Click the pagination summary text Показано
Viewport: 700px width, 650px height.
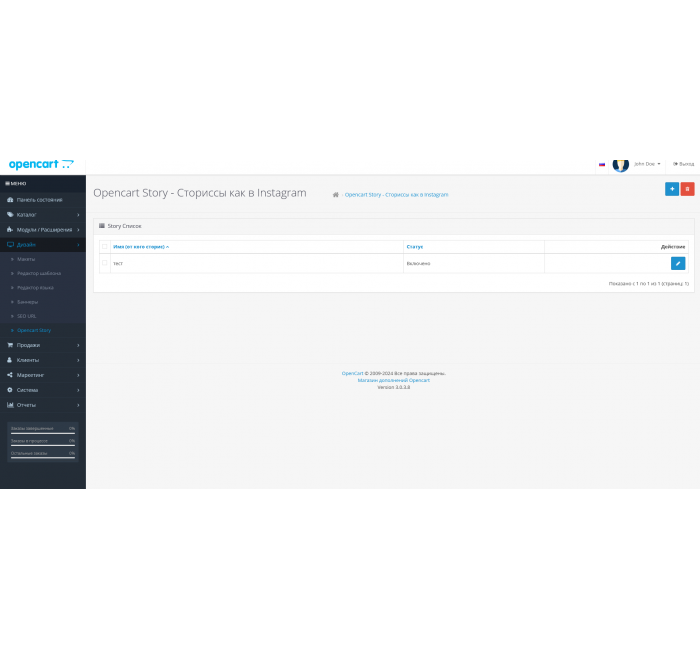(x=649, y=283)
